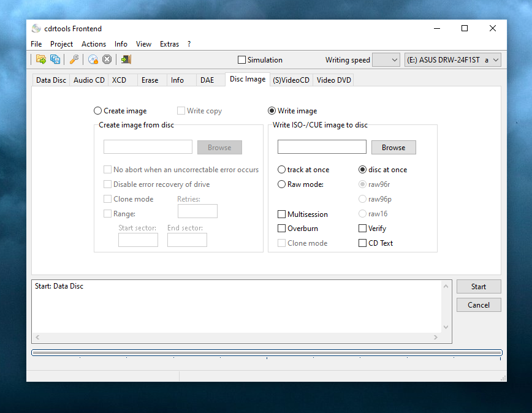Click the log's vertical scrollbar up arrow

[x=446, y=287]
